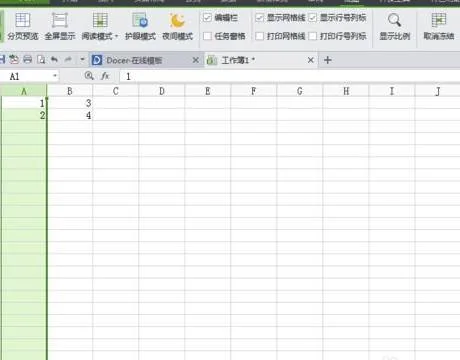Select column I header

point(392,91)
